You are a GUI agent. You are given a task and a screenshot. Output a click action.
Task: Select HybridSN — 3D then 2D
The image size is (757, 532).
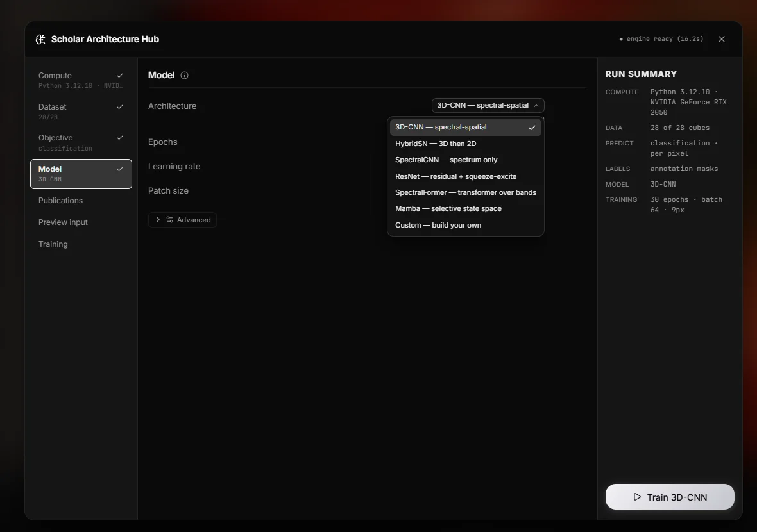465,144
